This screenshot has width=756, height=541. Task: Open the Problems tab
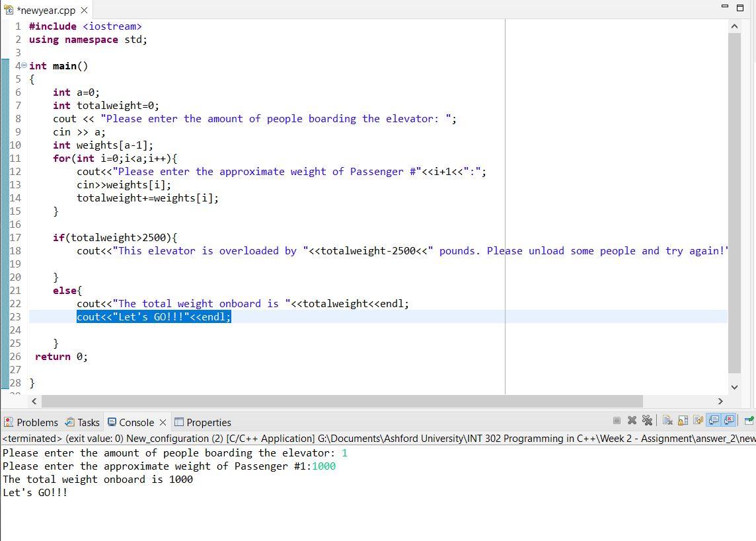click(x=31, y=423)
